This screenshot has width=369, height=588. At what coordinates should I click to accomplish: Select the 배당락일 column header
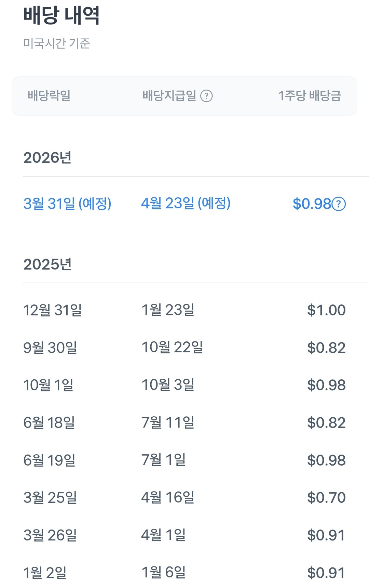click(49, 96)
